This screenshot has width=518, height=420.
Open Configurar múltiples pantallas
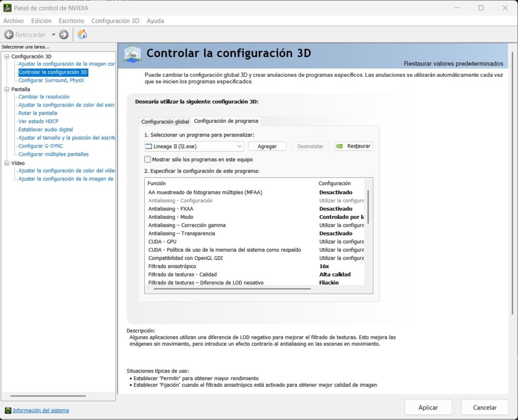click(x=54, y=154)
